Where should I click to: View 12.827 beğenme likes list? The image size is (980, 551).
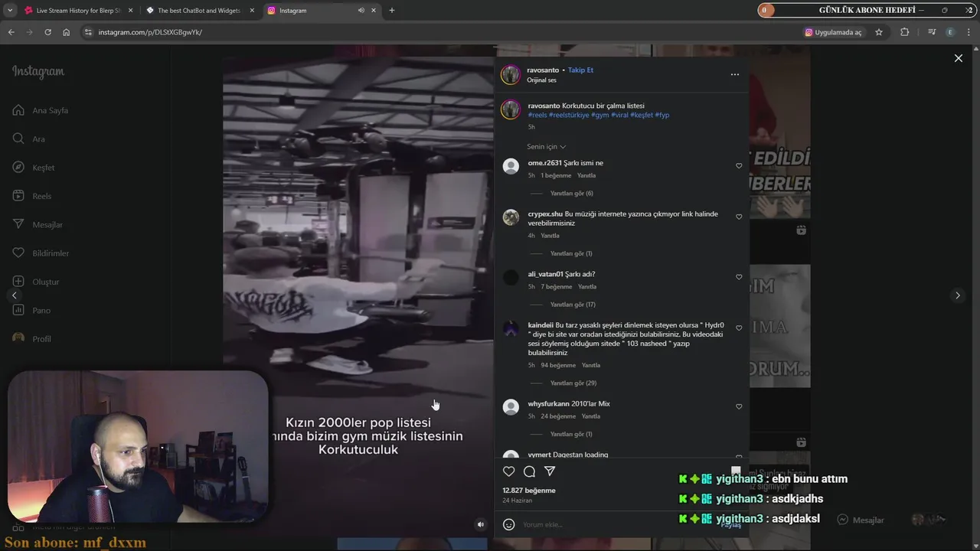point(529,491)
